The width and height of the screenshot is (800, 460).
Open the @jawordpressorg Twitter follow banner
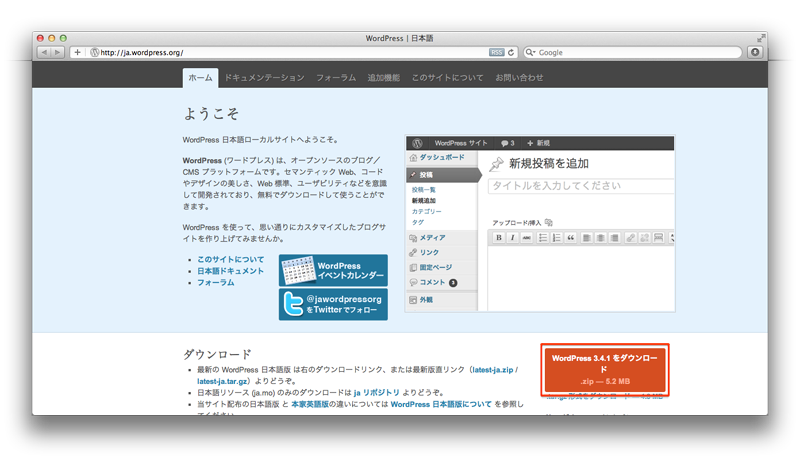(x=333, y=304)
